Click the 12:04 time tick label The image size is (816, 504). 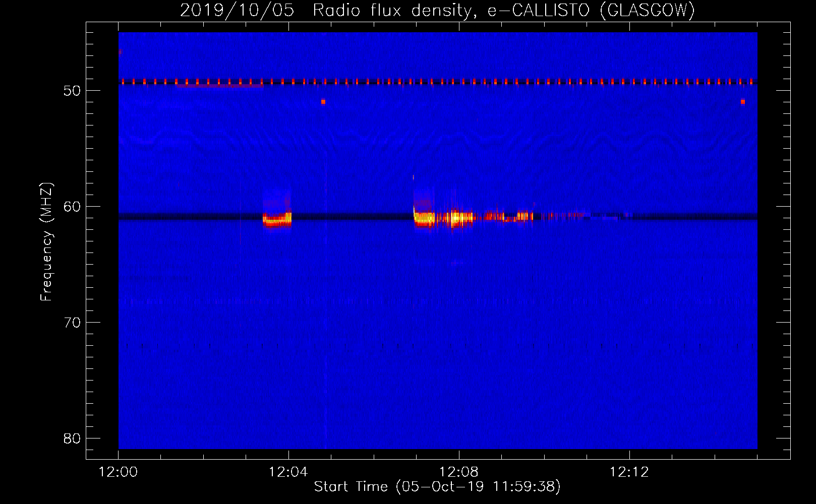pos(288,472)
